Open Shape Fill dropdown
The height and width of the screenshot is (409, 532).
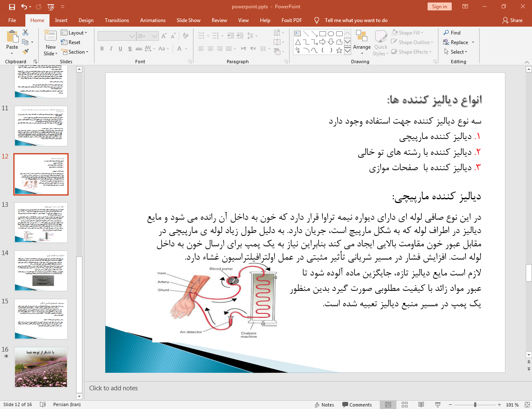408,32
